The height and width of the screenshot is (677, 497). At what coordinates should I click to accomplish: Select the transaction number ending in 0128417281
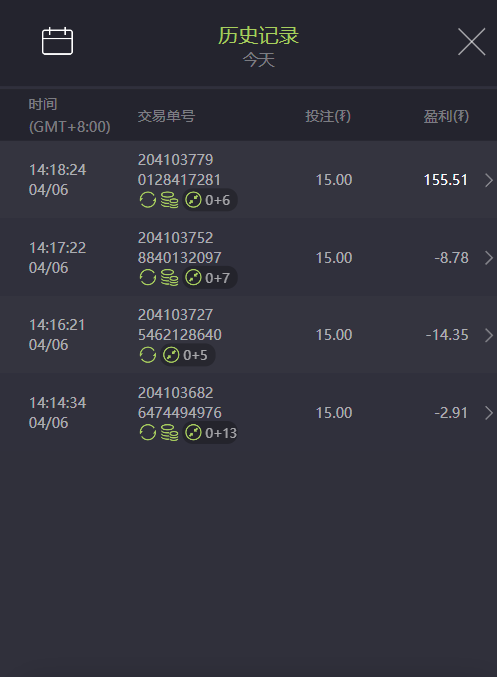click(x=179, y=170)
